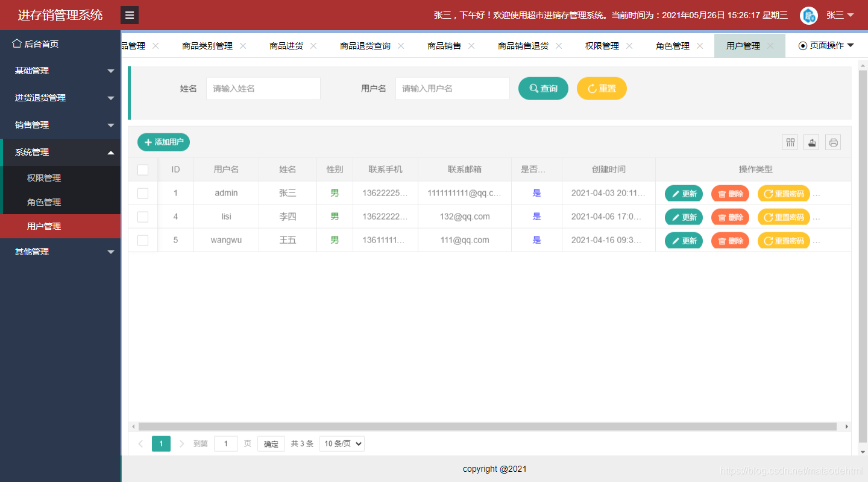Go to previous page arrow in pagination
The image size is (868, 482).
point(141,444)
